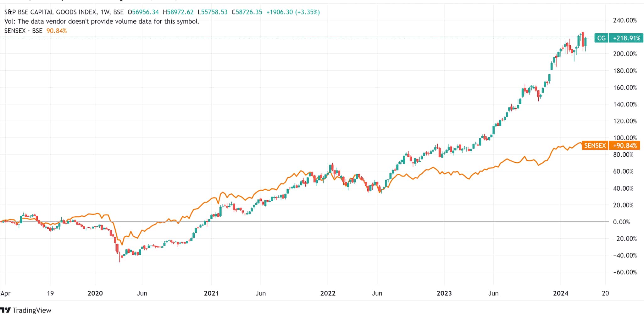Screen dimensions: 644x320
Task: Select 2022 on the time axis
Action: [x=328, y=293]
